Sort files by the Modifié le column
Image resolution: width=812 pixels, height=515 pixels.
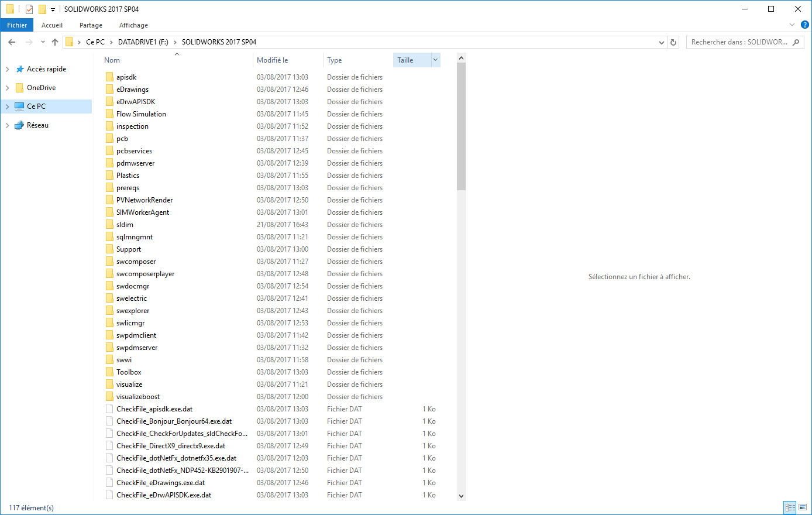273,60
